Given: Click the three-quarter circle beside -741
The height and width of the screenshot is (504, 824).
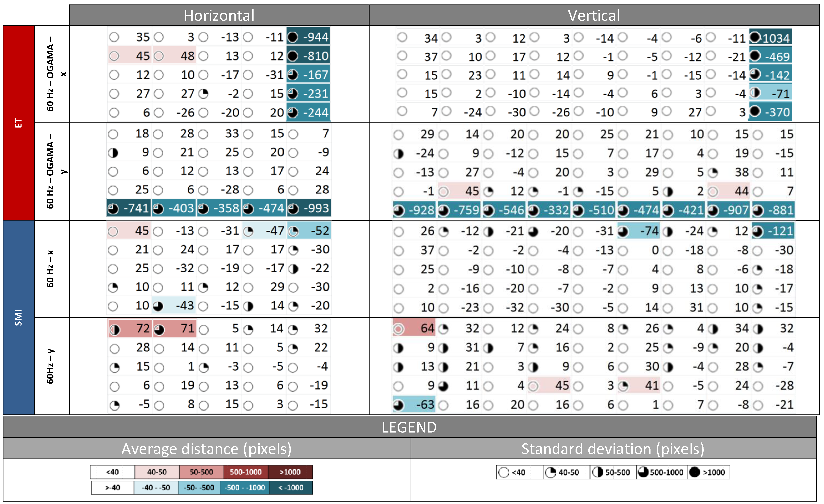Looking at the screenshot, I should tap(113, 209).
